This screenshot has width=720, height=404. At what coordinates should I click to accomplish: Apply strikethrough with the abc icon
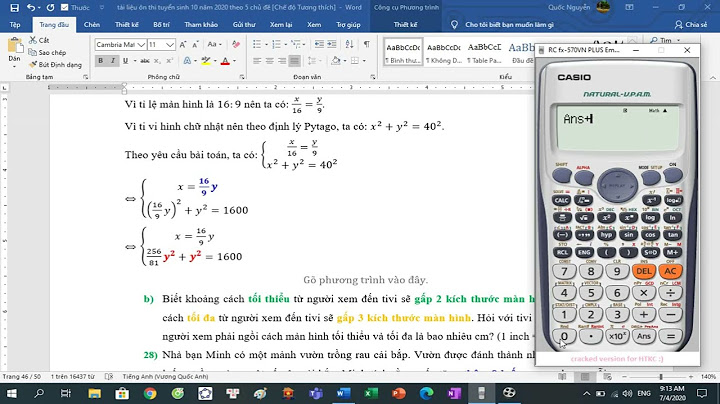tap(145, 61)
